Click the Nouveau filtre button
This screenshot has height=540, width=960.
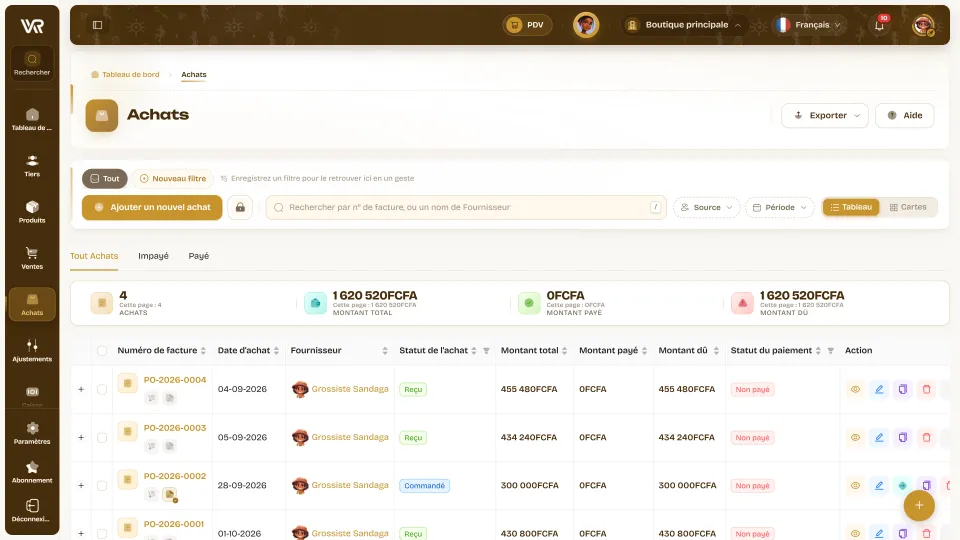click(173, 179)
